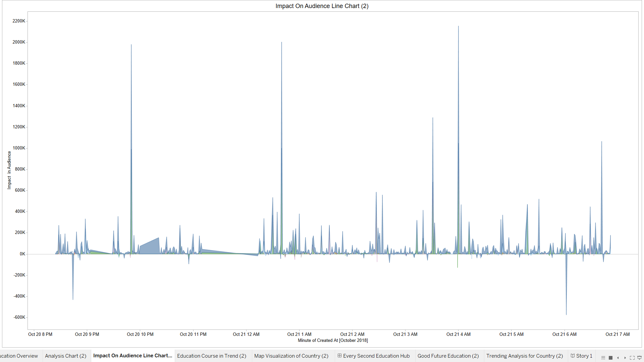
Task: Click the Minute of Created At axis title
Action: (x=333, y=340)
